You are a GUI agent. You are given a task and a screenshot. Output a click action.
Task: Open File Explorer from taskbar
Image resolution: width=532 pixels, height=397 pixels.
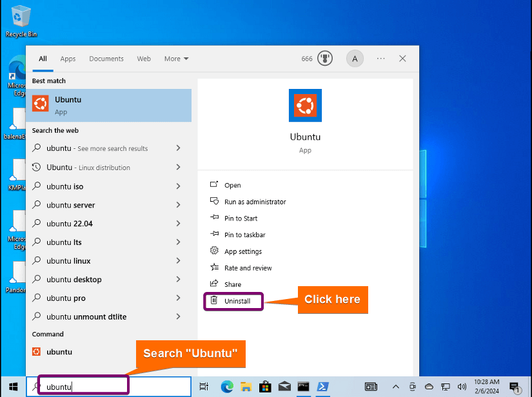(x=246, y=387)
